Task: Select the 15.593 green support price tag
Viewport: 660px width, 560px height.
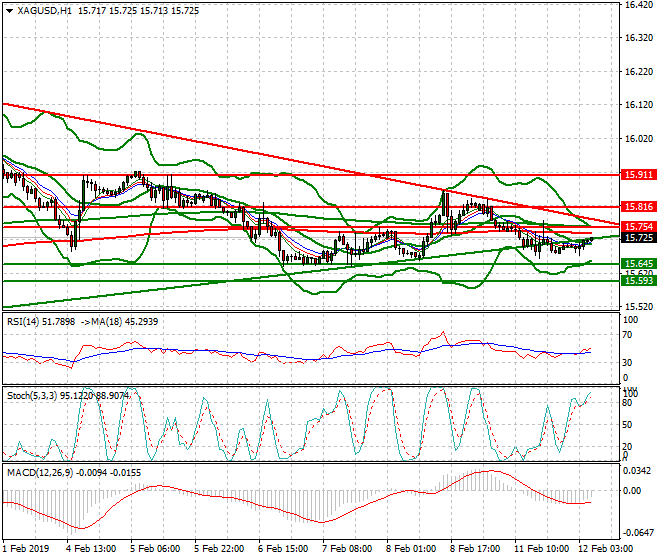Action: (x=637, y=281)
